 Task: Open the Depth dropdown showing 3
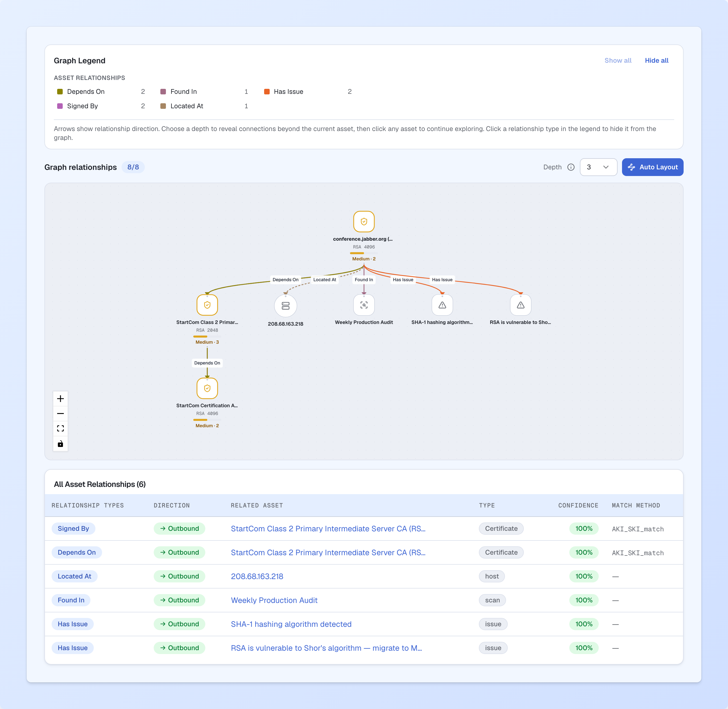(598, 167)
